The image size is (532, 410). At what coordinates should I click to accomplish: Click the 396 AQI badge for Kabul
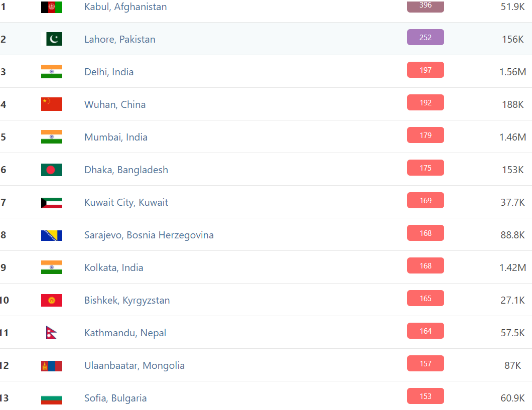point(426,6)
